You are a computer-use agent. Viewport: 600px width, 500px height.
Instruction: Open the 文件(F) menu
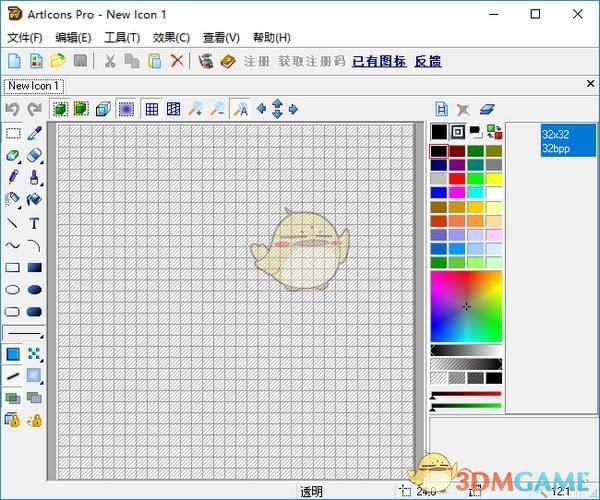pos(25,37)
